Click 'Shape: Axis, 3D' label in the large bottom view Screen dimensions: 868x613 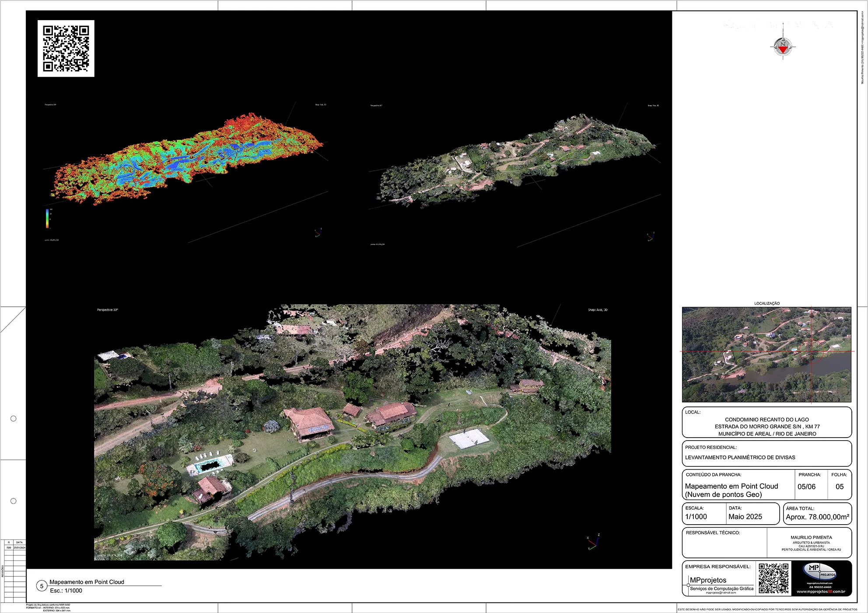click(598, 310)
